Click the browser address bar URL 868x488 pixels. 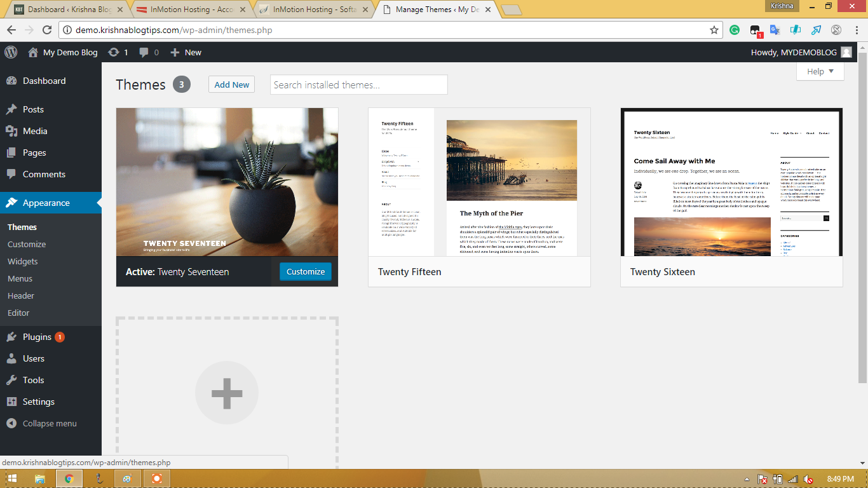(173, 30)
